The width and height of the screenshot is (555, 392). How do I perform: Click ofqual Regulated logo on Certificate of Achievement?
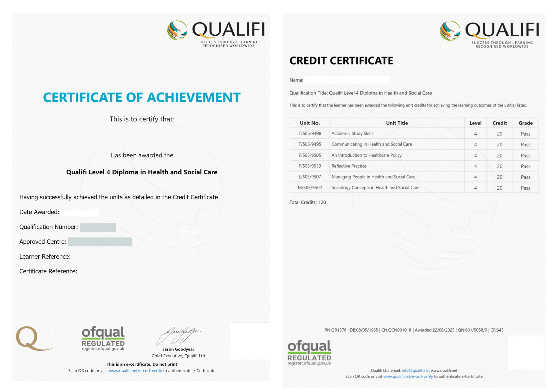point(103,338)
